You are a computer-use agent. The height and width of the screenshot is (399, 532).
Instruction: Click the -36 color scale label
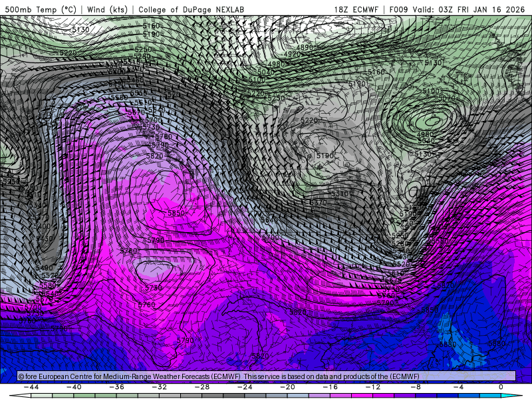tap(117, 387)
